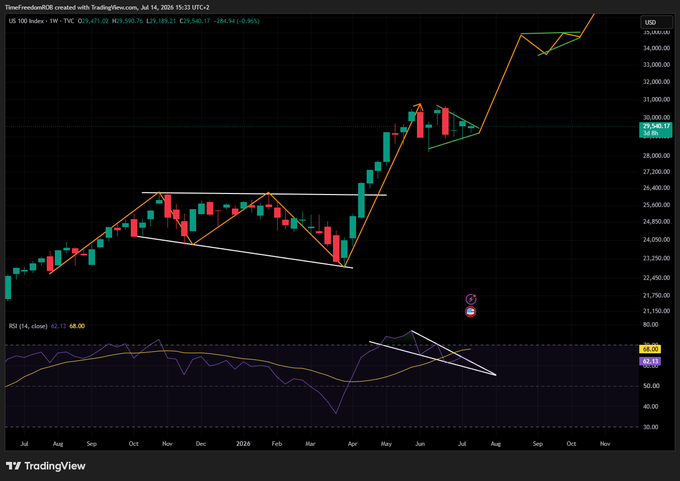The width and height of the screenshot is (680, 481).
Task: Click the yellow 68.00 RSI axis label
Action: coord(650,349)
